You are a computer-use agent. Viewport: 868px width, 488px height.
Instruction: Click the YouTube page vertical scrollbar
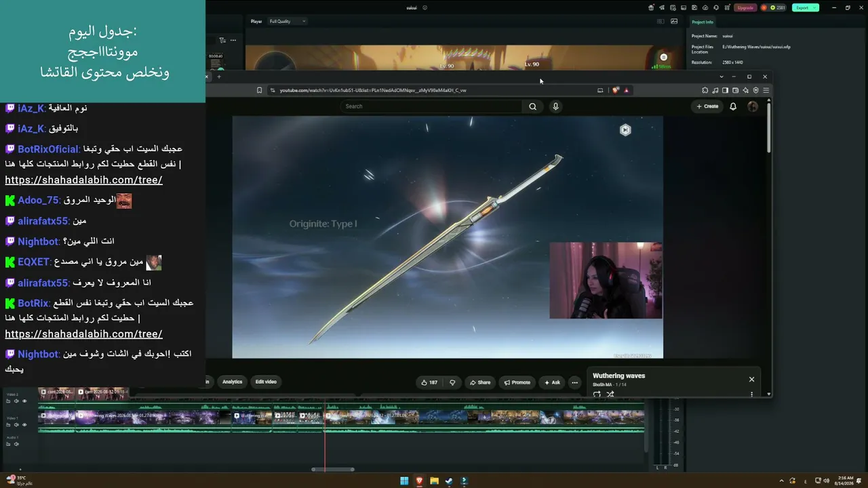tap(769, 126)
